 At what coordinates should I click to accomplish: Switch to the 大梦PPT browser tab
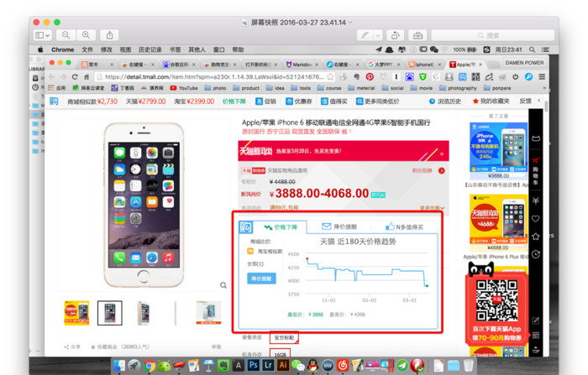pos(383,65)
